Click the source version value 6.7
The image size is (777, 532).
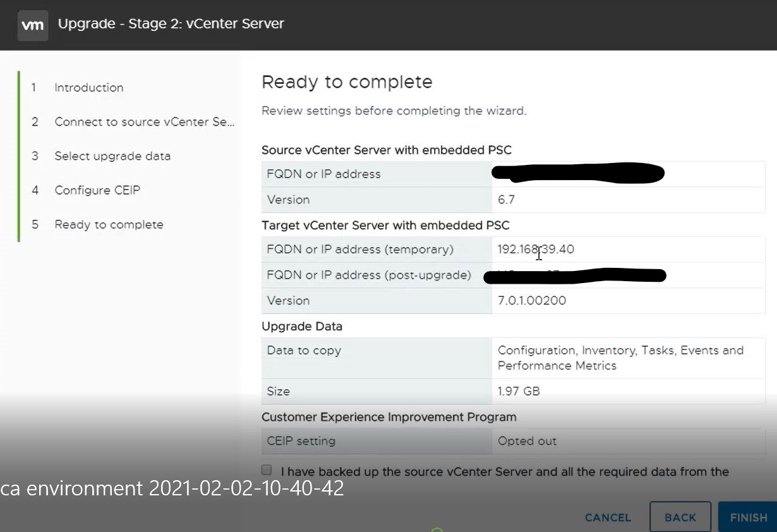click(x=506, y=200)
